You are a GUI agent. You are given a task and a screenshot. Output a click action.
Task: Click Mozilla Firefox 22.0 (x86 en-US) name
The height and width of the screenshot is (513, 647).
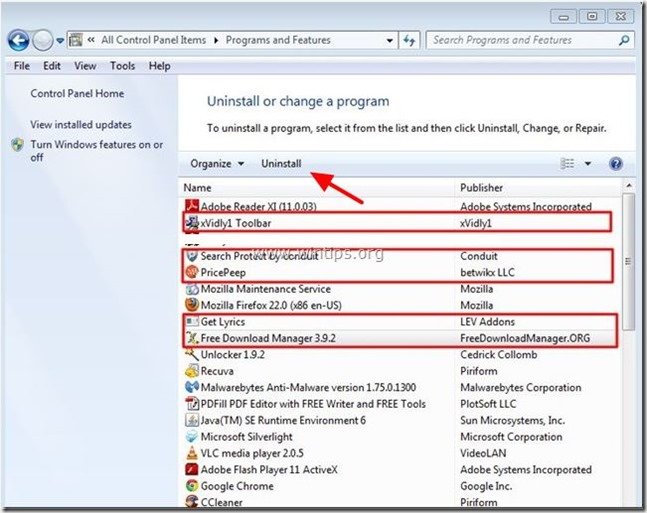coord(271,305)
